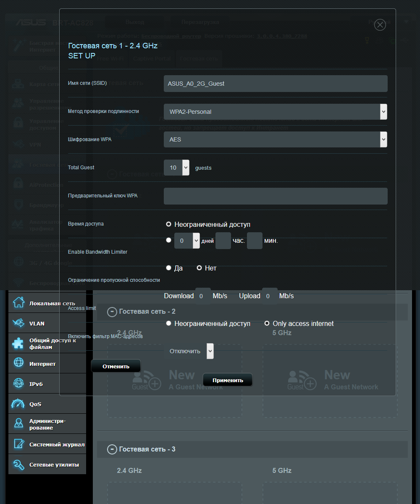Image resolution: width=420 pixels, height=504 pixels.
Task: Select Нет for Enable Bandwidth Limiter
Action: 199,268
